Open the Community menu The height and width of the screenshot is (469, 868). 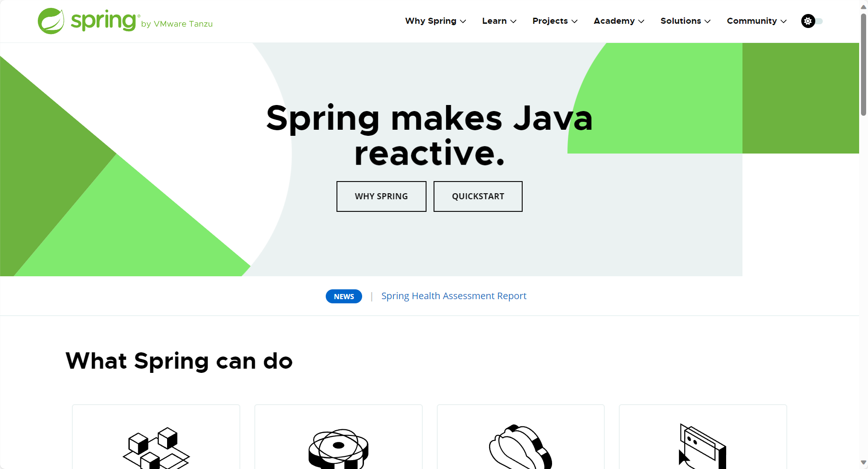[x=756, y=21]
